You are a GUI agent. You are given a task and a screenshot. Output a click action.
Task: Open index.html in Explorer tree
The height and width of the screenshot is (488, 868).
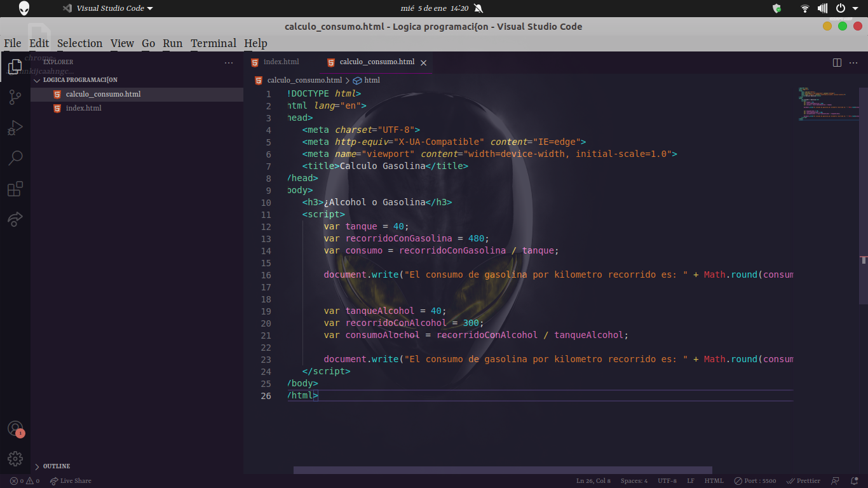(137, 108)
